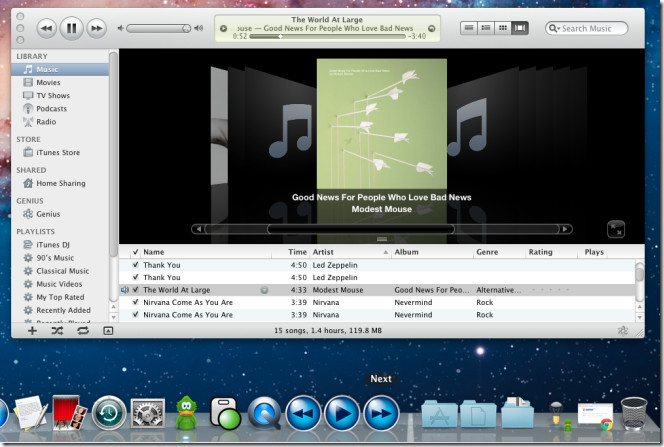Select Music in the library sidebar
Viewport: 664px width, 447px height.
pos(60,69)
